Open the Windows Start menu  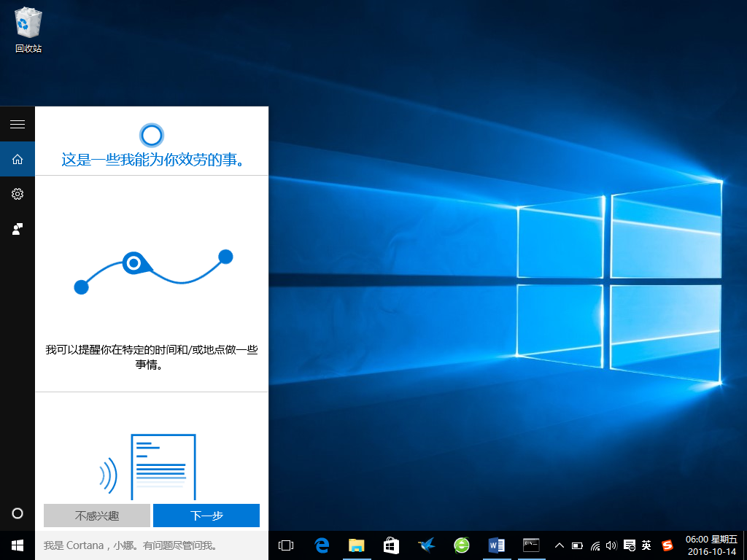click(18, 545)
